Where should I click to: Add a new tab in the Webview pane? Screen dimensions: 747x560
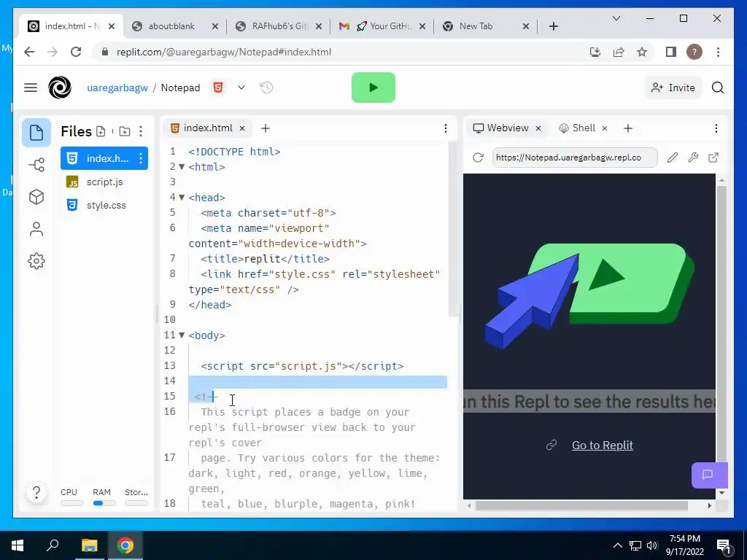click(x=628, y=128)
